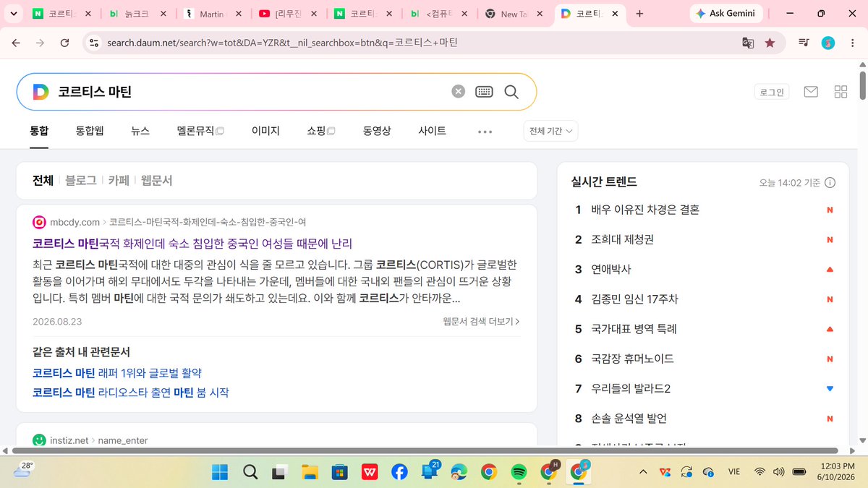Open the virtual keyboard icon in the search box
This screenshot has height=488, width=868.
coord(484,91)
